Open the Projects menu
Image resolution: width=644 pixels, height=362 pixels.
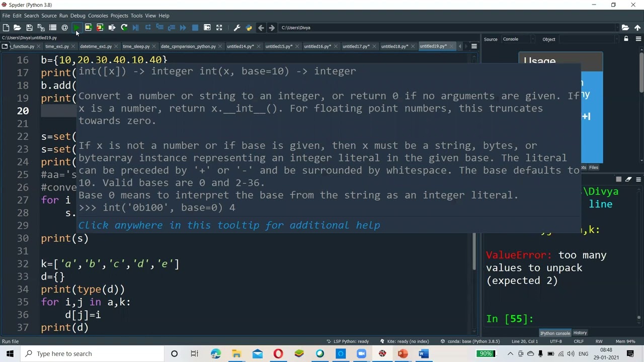point(119,16)
